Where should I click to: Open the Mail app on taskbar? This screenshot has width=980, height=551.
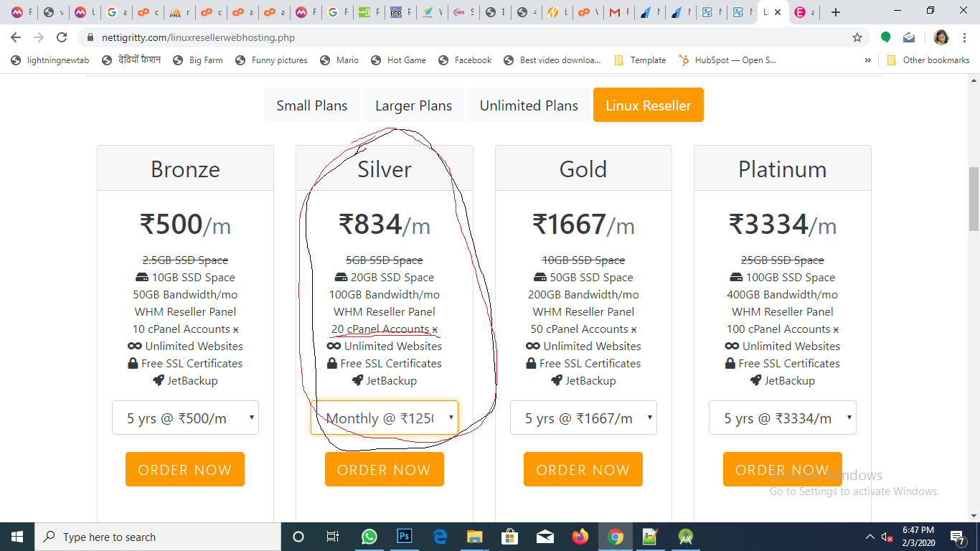tap(545, 537)
